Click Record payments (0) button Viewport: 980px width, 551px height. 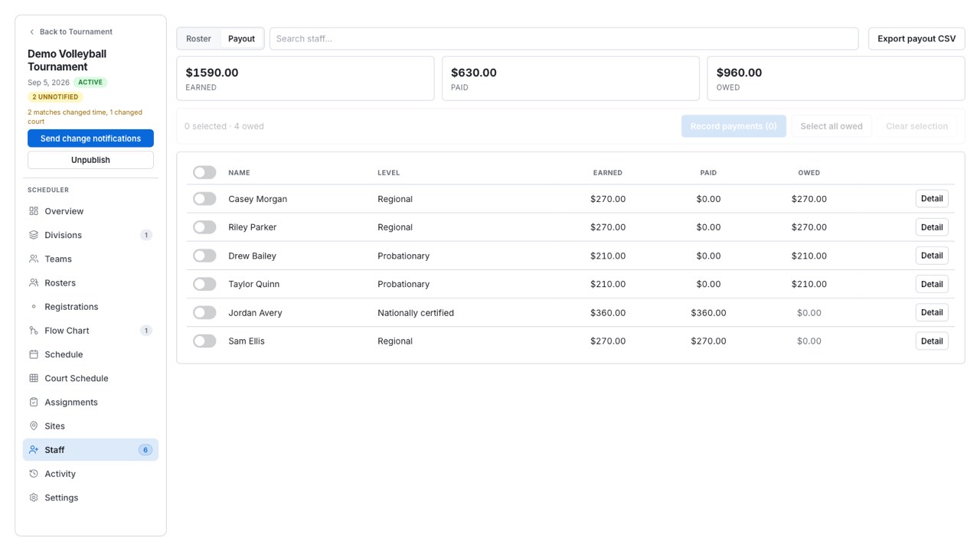click(733, 126)
